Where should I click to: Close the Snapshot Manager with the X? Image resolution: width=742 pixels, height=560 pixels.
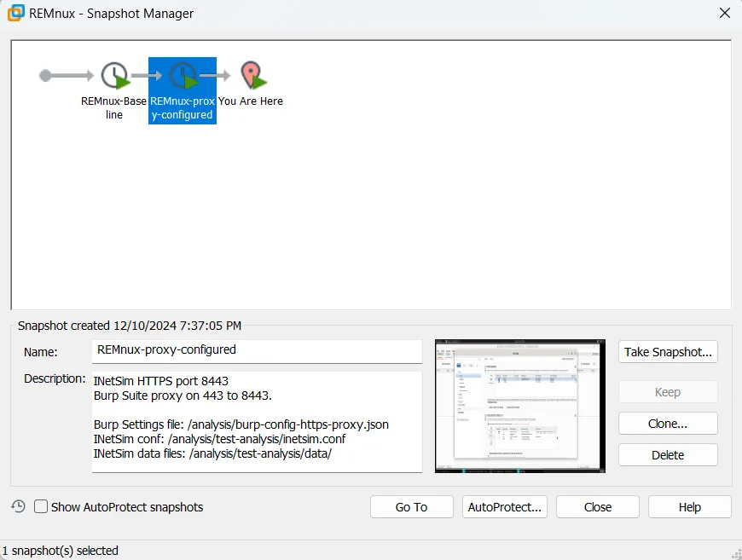click(724, 13)
